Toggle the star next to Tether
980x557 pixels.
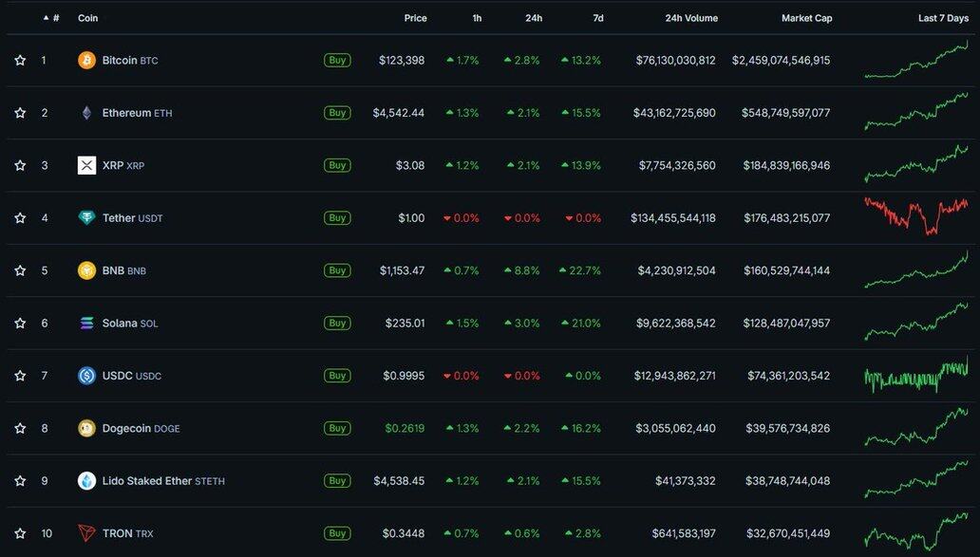click(x=20, y=218)
